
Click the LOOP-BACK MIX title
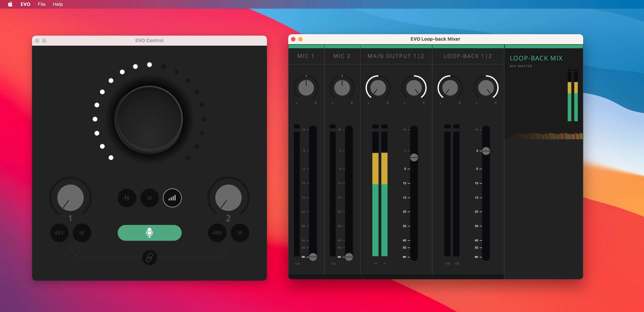pyautogui.click(x=536, y=58)
